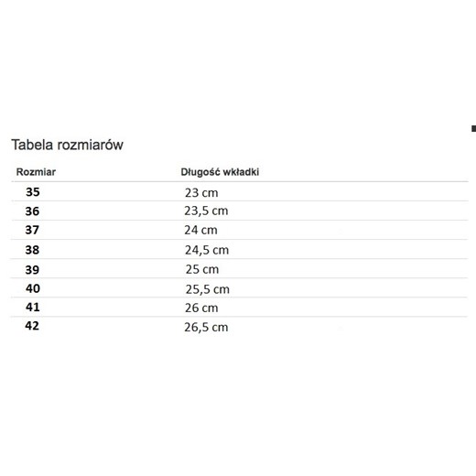The width and height of the screenshot is (476, 476).
Task: Select the 25 cm insole length
Action: tap(202, 269)
